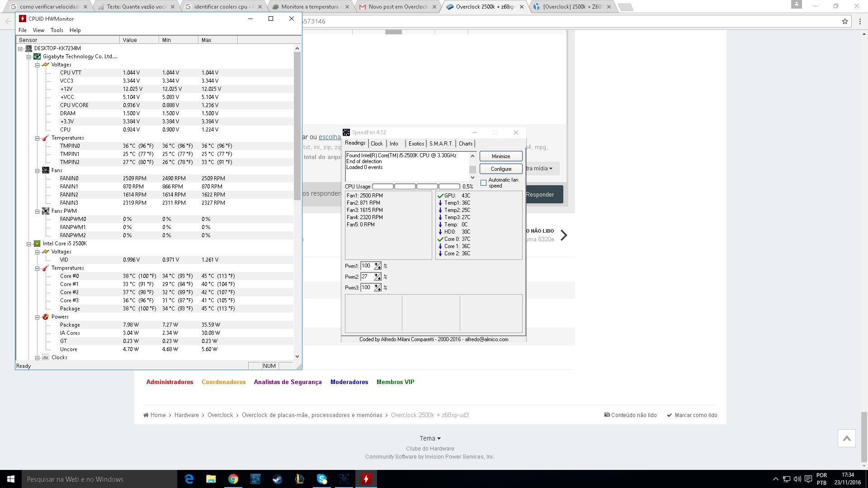Open the Action Center notifications icon
The height and width of the screenshot is (488, 868).
click(808, 479)
